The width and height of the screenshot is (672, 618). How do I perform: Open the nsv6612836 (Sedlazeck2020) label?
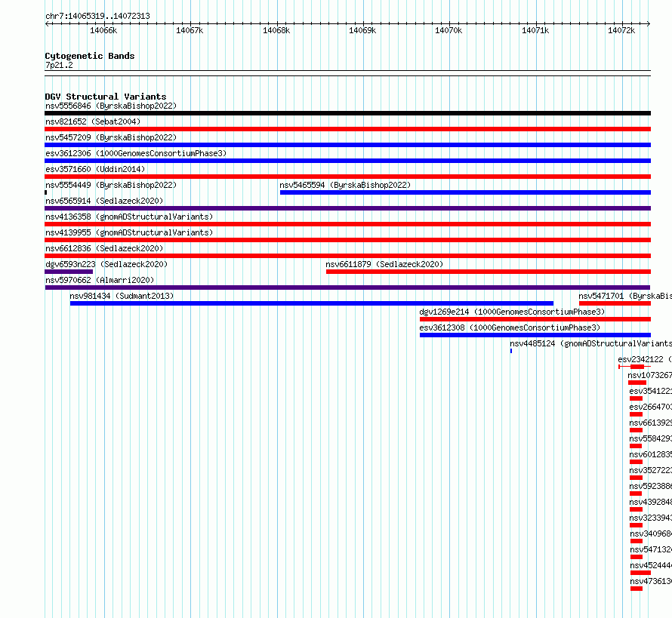click(x=104, y=248)
